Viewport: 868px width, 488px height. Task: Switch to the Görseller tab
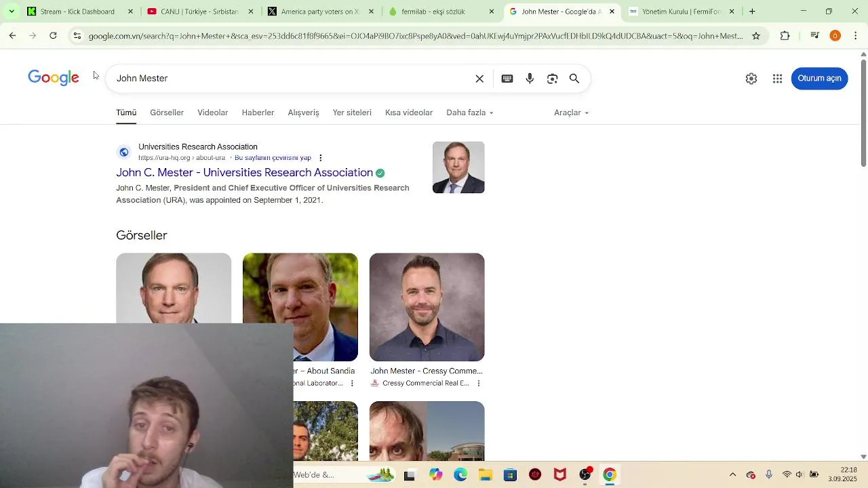[167, 113]
